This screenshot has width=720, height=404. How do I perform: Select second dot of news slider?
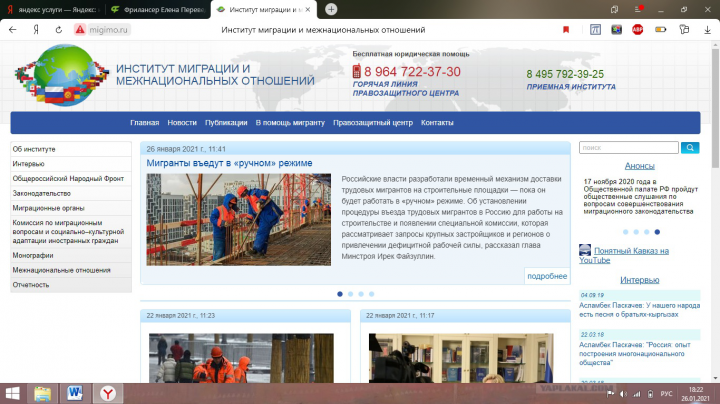tap(350, 294)
